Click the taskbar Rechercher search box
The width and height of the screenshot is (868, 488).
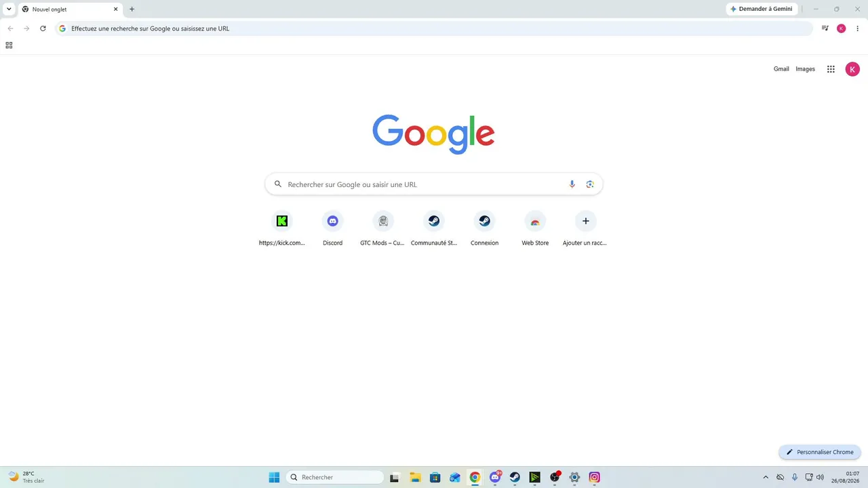[335, 477]
